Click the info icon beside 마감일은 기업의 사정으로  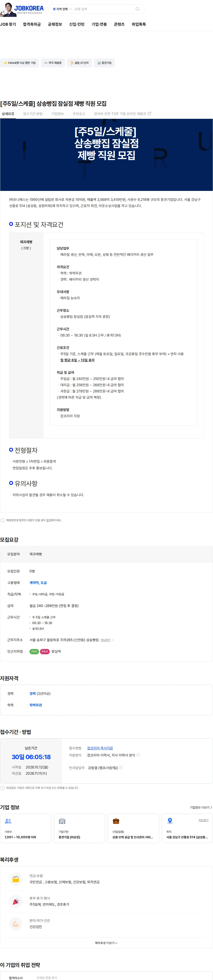click(3, 788)
